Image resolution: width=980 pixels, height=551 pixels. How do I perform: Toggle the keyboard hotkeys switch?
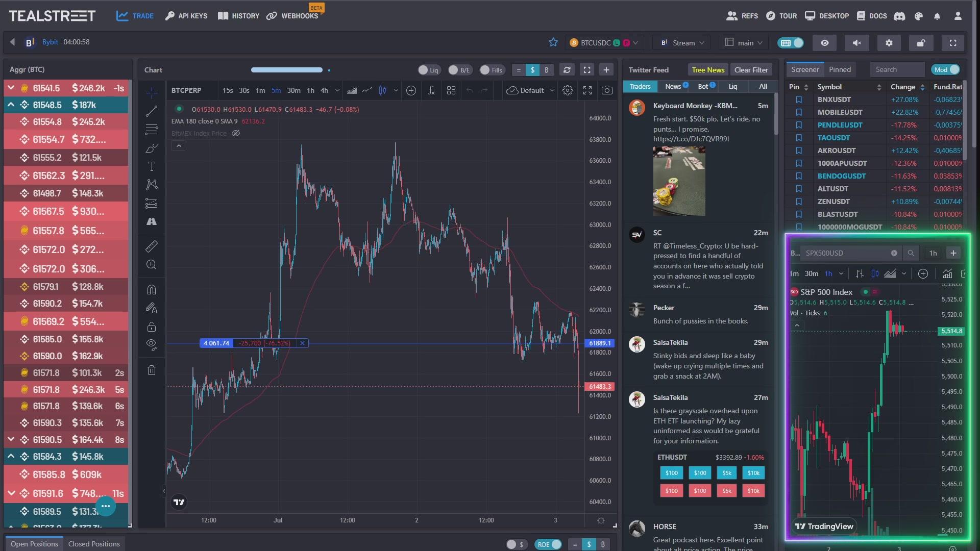point(791,43)
